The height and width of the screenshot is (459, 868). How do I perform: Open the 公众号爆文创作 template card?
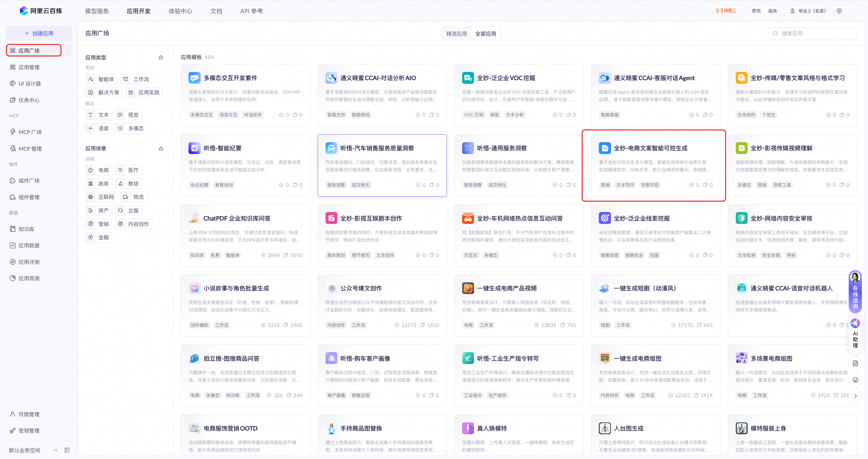click(382, 305)
